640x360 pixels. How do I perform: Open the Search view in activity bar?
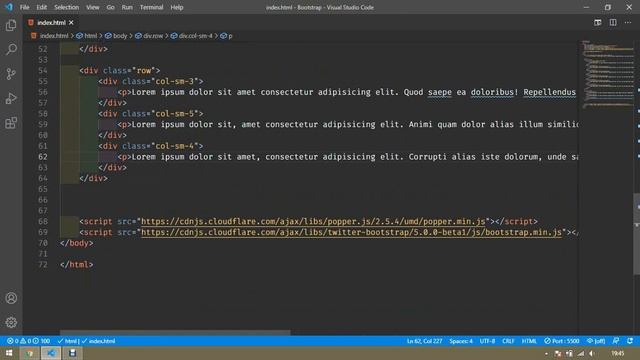(x=11, y=49)
